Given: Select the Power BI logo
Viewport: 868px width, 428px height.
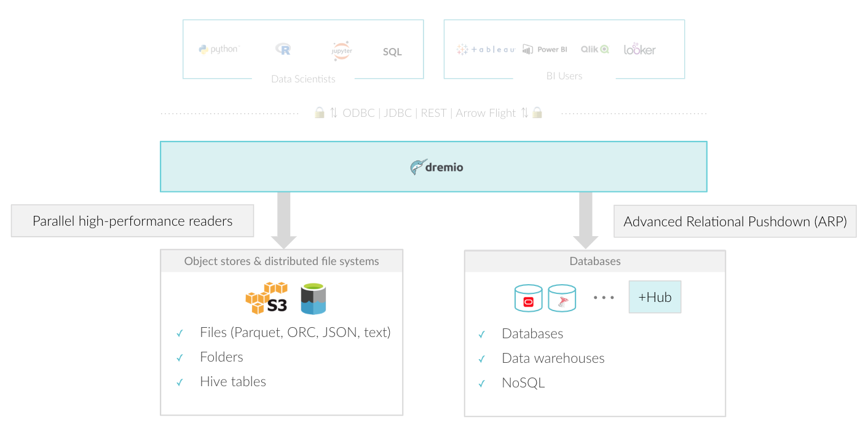Looking at the screenshot, I should pyautogui.click(x=545, y=50).
